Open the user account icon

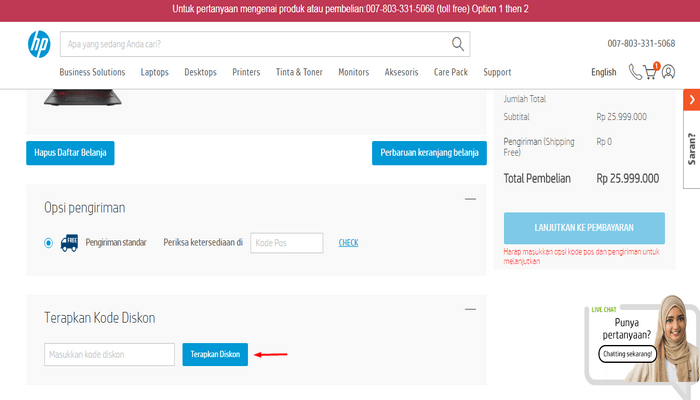(x=668, y=72)
